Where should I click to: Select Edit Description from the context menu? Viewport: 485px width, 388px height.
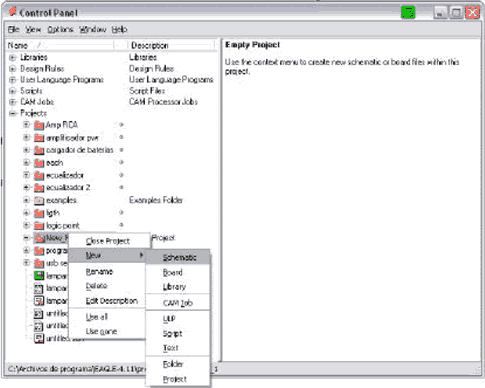tap(107, 301)
